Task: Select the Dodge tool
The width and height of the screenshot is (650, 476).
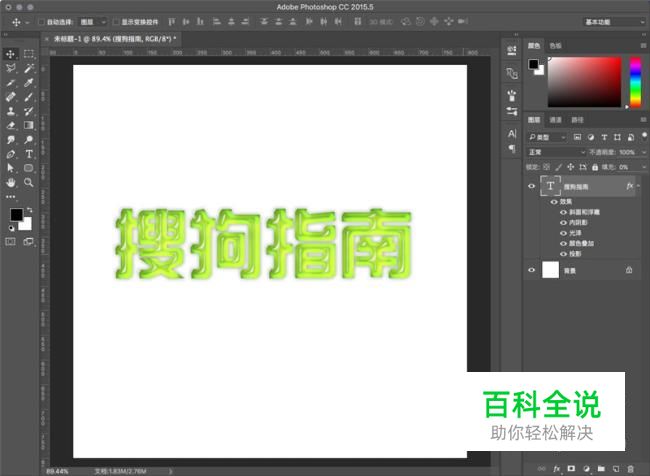Action: 29,140
